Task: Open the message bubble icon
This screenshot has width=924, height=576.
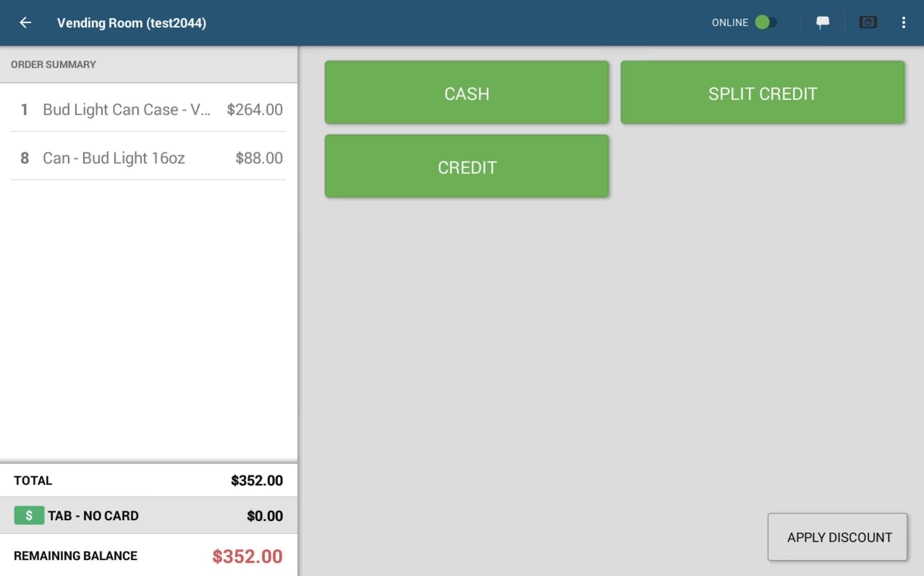Action: 823,23
